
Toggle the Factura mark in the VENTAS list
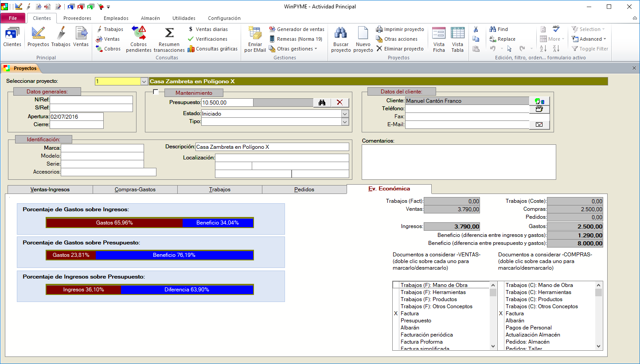(409, 314)
